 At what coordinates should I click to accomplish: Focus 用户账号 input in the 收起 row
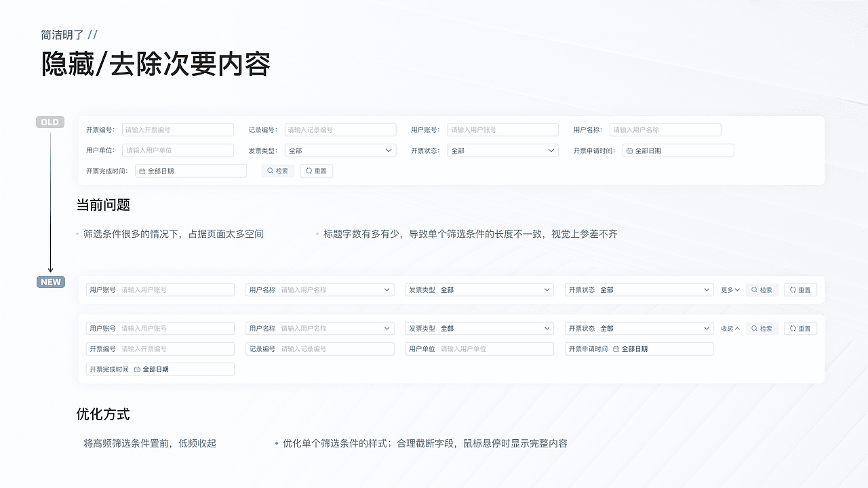(x=160, y=328)
